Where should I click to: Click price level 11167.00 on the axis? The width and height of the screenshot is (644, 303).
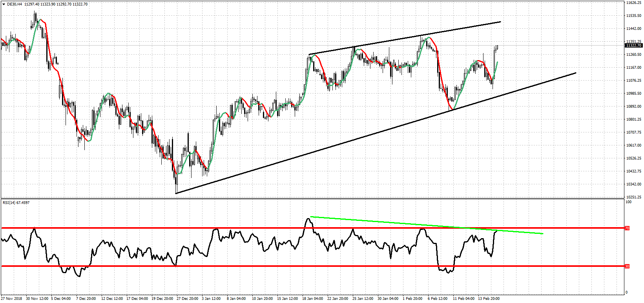tap(634, 68)
